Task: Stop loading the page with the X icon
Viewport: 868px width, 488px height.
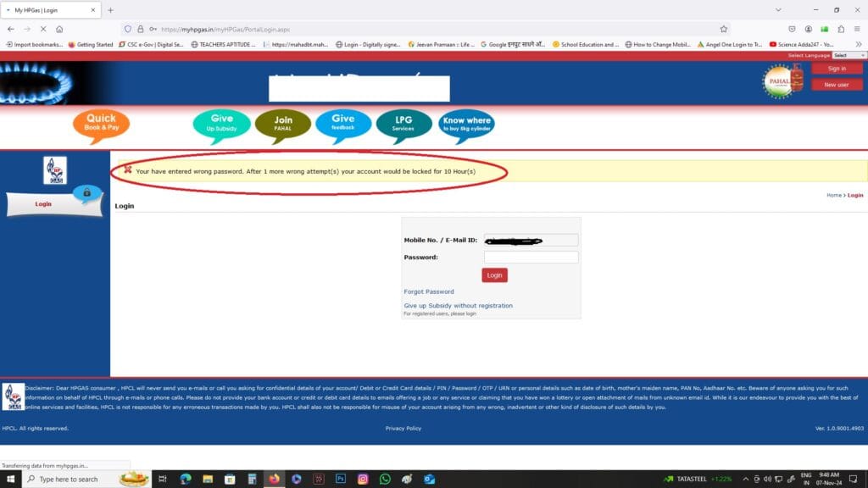Action: coord(43,29)
